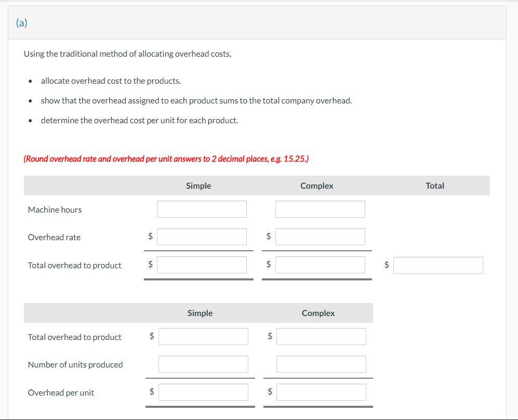
Task: Click the Complex Machine hours input field
Action: point(320,209)
